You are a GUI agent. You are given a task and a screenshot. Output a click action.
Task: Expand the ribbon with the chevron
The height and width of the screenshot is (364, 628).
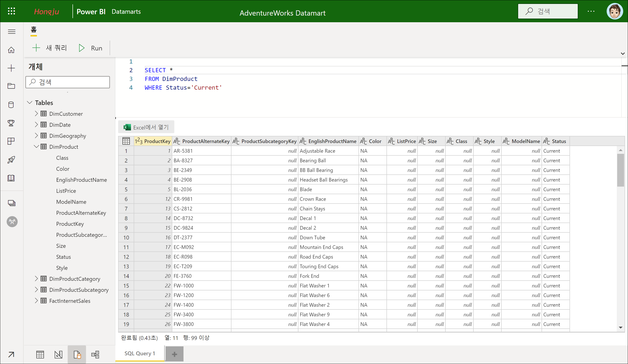(622, 54)
